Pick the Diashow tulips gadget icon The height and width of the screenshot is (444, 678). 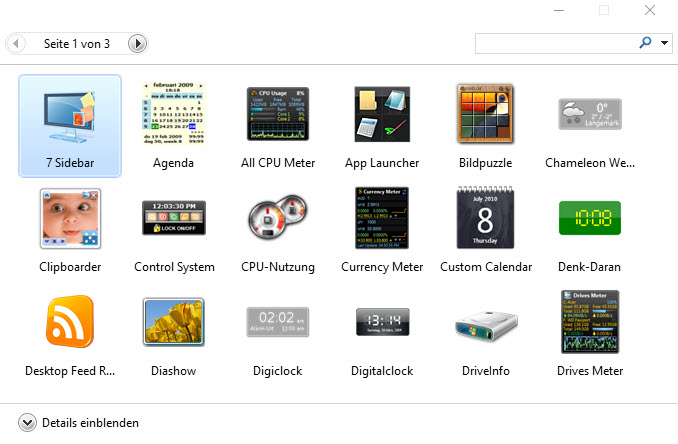(173, 322)
